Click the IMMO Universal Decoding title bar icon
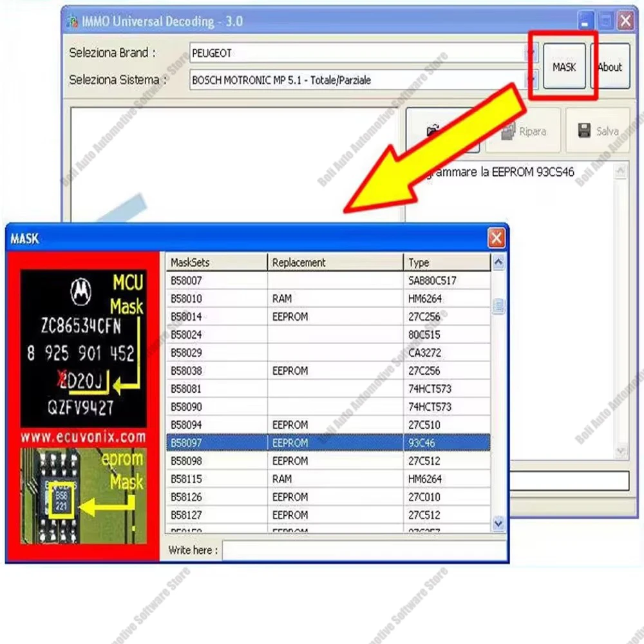This screenshot has height=644, width=644. point(72,21)
